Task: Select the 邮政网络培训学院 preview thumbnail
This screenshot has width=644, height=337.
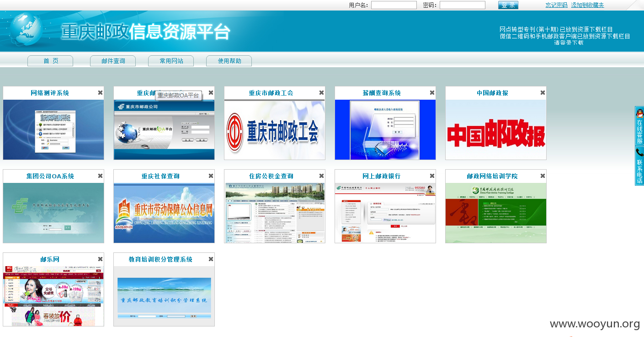Action: coord(496,213)
